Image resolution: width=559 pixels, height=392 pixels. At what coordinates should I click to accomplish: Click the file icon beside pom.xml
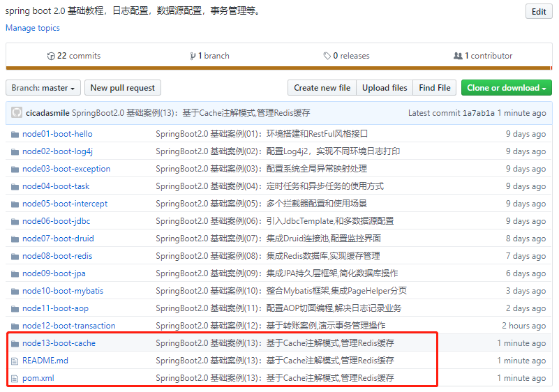pyautogui.click(x=15, y=379)
